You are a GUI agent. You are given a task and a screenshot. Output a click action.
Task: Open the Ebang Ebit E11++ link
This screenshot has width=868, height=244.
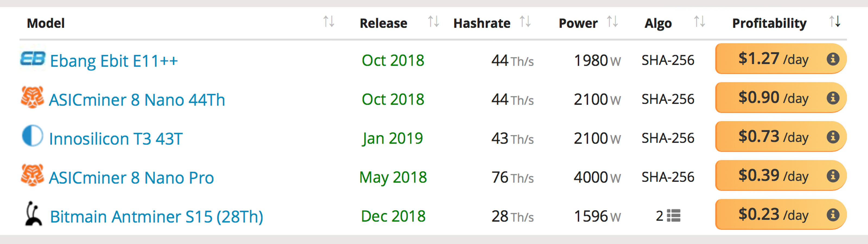coord(114,61)
